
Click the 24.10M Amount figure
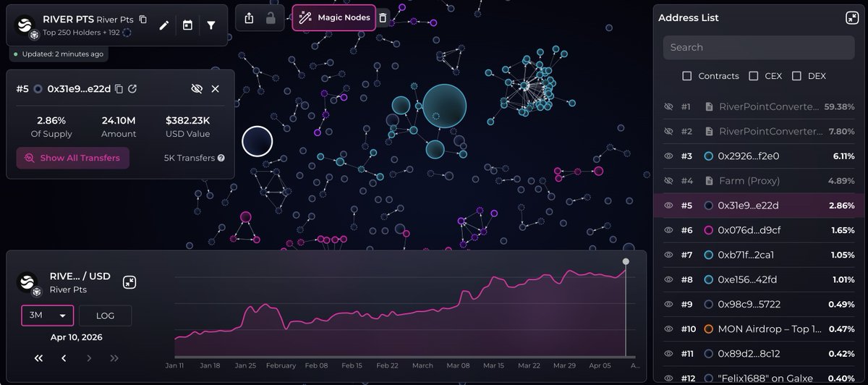pyautogui.click(x=119, y=121)
